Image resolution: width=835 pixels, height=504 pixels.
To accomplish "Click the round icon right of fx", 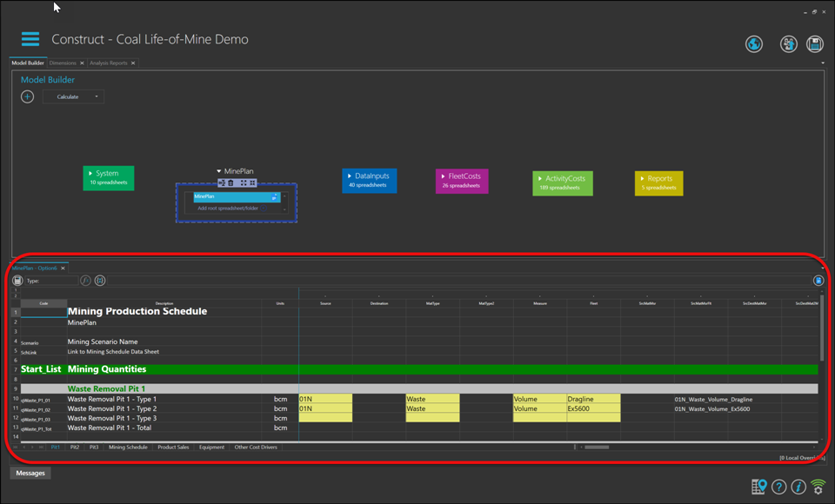I will point(99,281).
